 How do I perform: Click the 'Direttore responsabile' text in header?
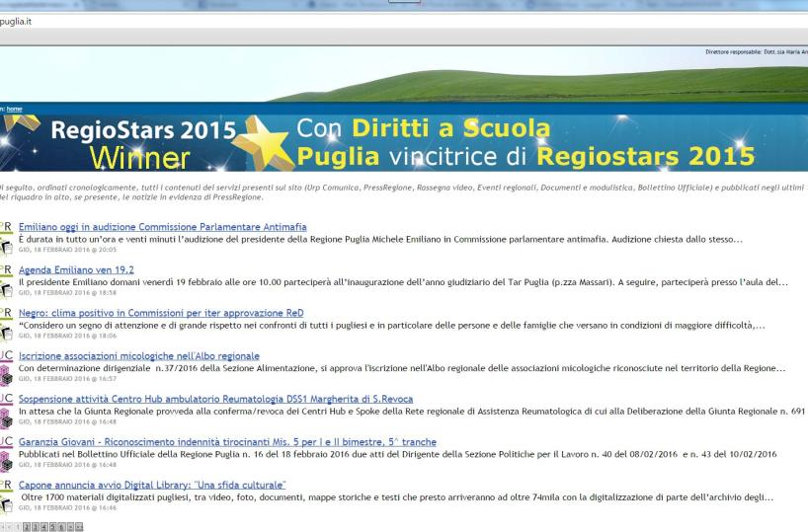pyautogui.click(x=757, y=52)
